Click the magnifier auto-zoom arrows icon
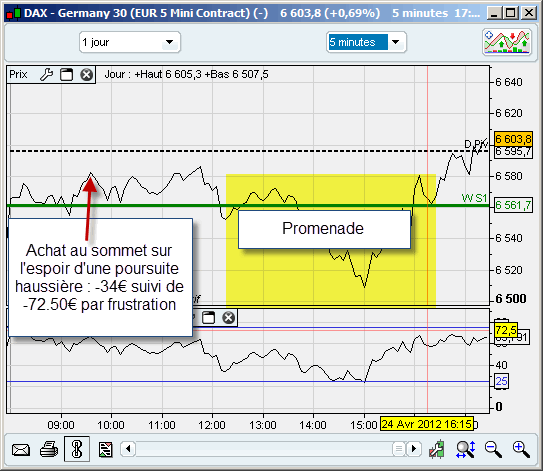543x471 pixels. coord(466,450)
